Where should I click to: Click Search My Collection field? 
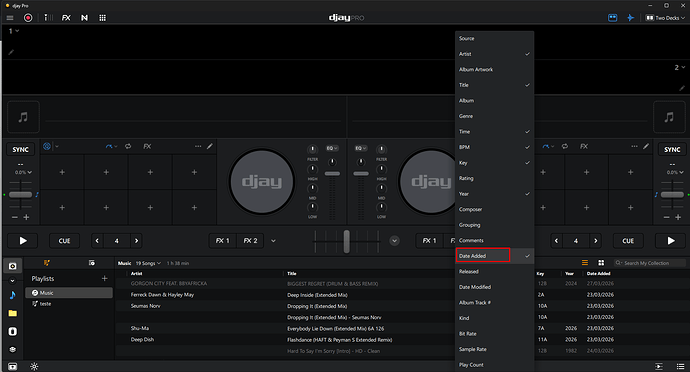click(x=650, y=263)
